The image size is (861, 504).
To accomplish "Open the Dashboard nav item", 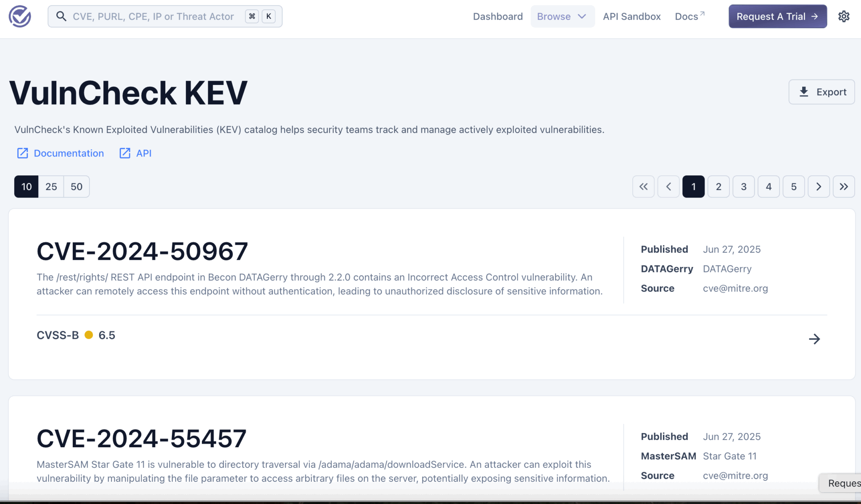I will (x=498, y=16).
